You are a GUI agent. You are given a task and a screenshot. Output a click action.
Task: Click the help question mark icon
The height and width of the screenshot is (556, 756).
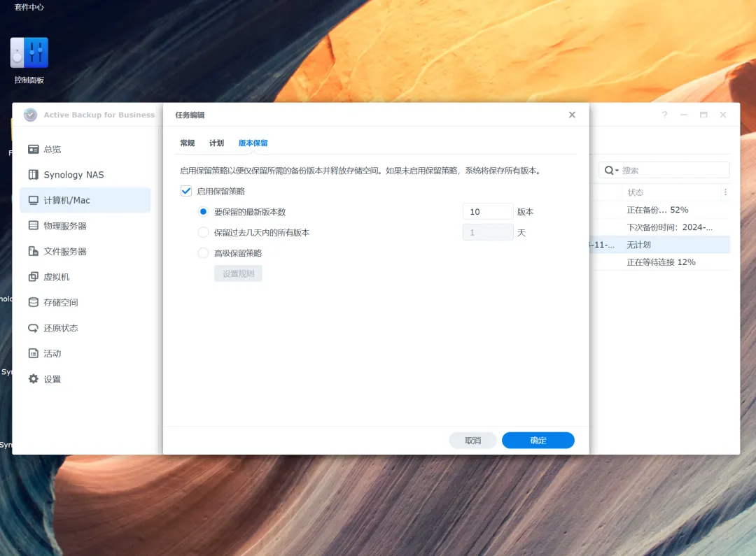pyautogui.click(x=664, y=115)
